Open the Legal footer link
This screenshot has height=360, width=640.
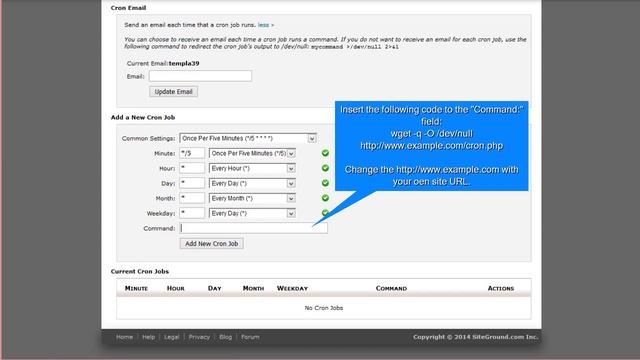[x=171, y=337]
